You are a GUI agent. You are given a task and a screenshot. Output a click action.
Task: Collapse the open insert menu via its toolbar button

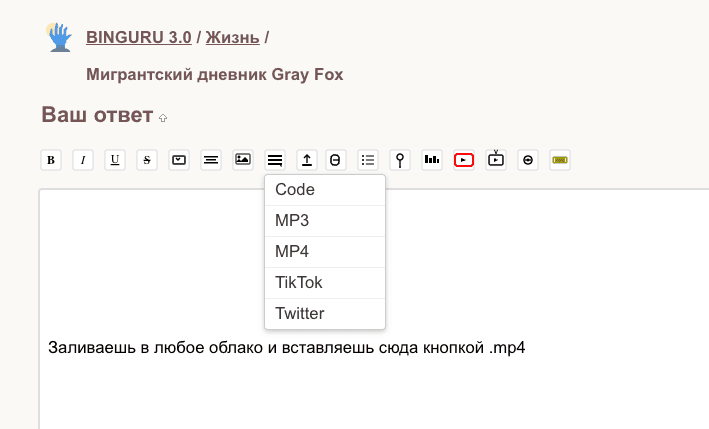click(275, 159)
